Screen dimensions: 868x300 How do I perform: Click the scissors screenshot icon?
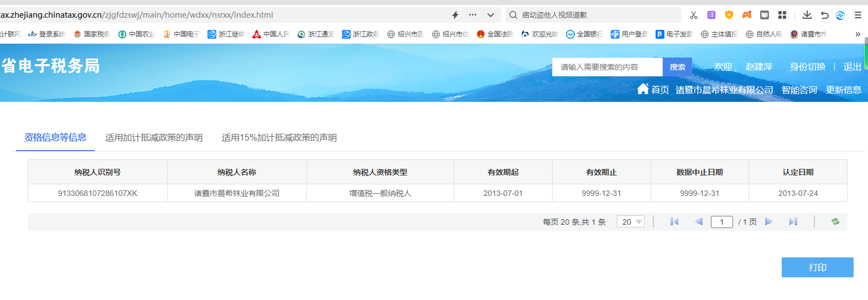pyautogui.click(x=693, y=15)
